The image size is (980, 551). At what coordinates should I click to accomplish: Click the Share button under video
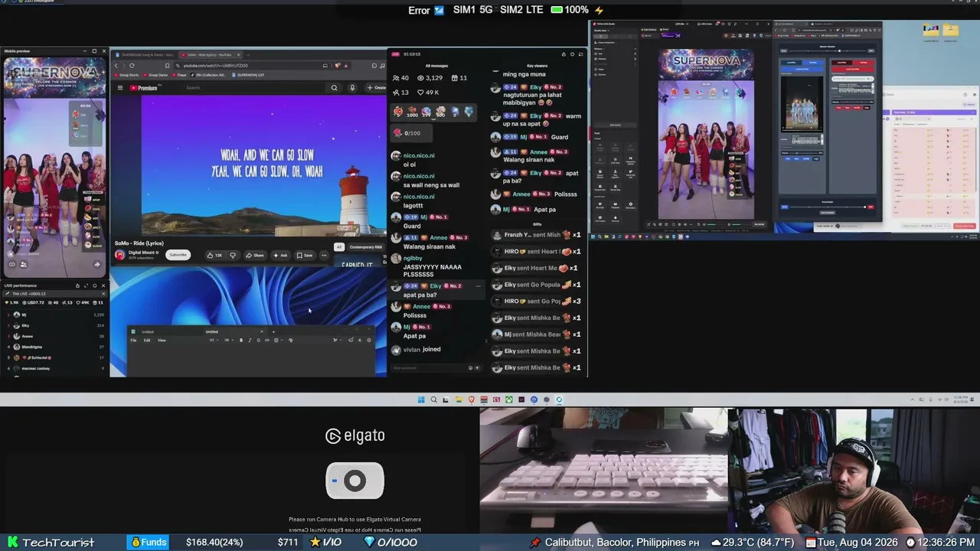click(254, 255)
